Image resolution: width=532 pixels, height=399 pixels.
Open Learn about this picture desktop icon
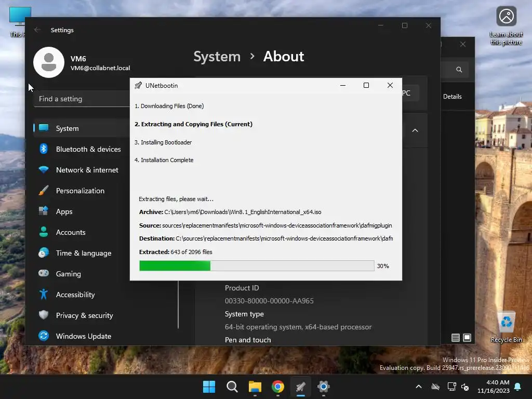pyautogui.click(x=506, y=26)
